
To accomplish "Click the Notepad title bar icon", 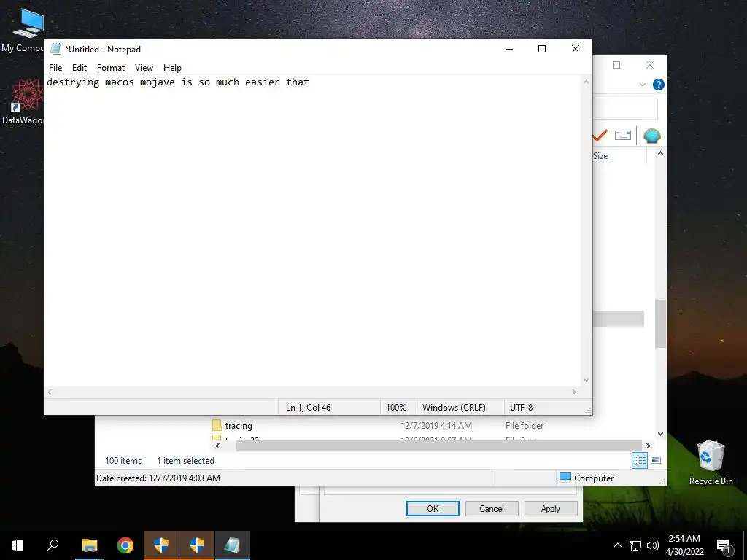I will (x=55, y=49).
